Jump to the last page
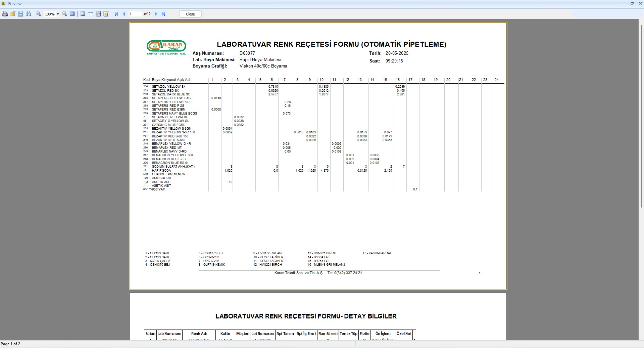 coord(163,14)
